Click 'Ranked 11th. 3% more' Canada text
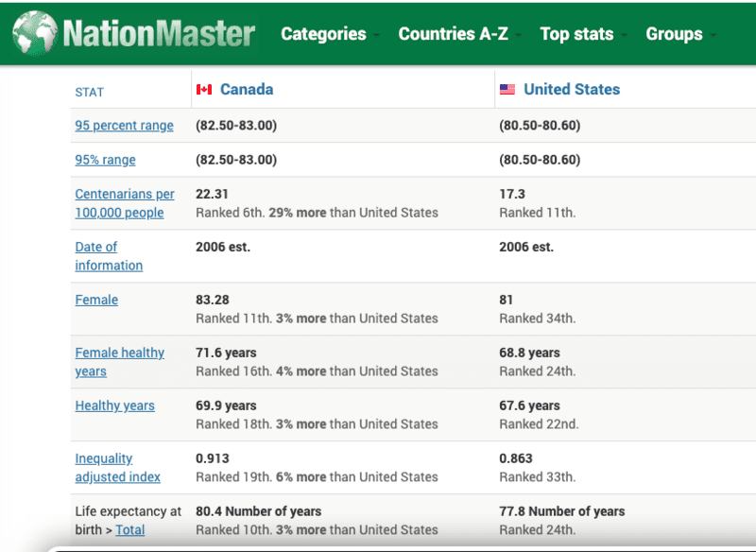The image size is (756, 552). click(261, 319)
